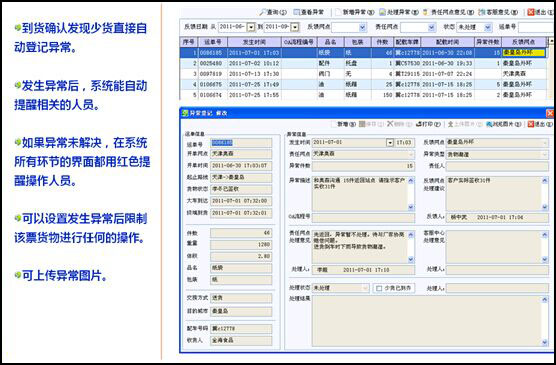
Task: Sort by the 发生时间 column header
Action: point(254,42)
